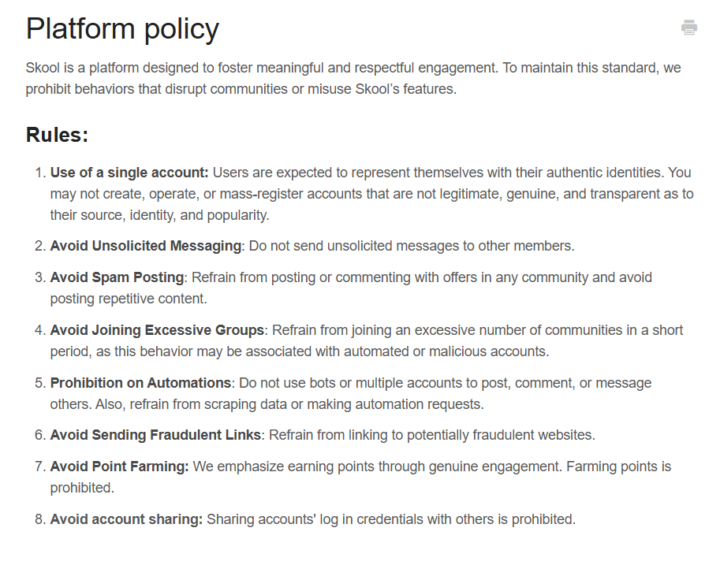Click text about sharing log in credentials
Image resolution: width=720 pixels, height=565 pixels.
click(x=391, y=520)
